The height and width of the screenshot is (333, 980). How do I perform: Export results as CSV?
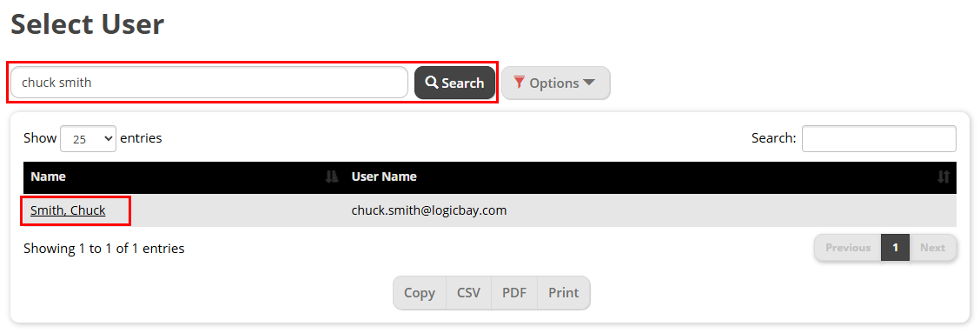coord(469,293)
